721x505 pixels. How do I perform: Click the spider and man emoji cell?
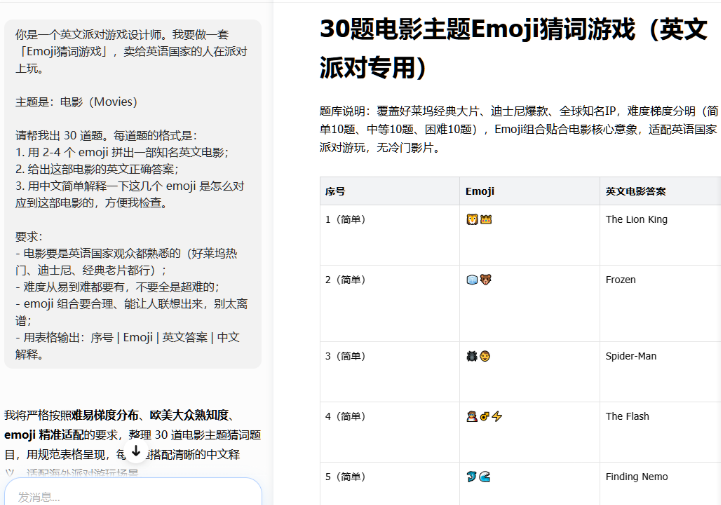click(529, 371)
